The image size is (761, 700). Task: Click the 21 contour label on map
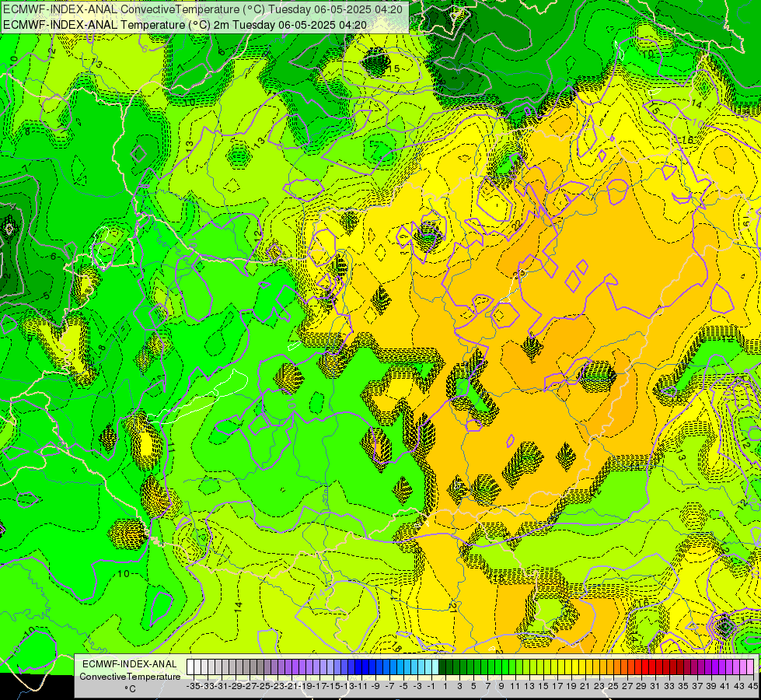pos(452,606)
